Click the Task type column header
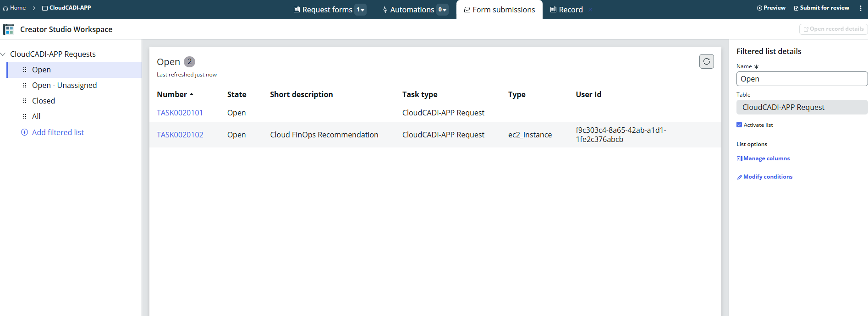 pyautogui.click(x=420, y=94)
